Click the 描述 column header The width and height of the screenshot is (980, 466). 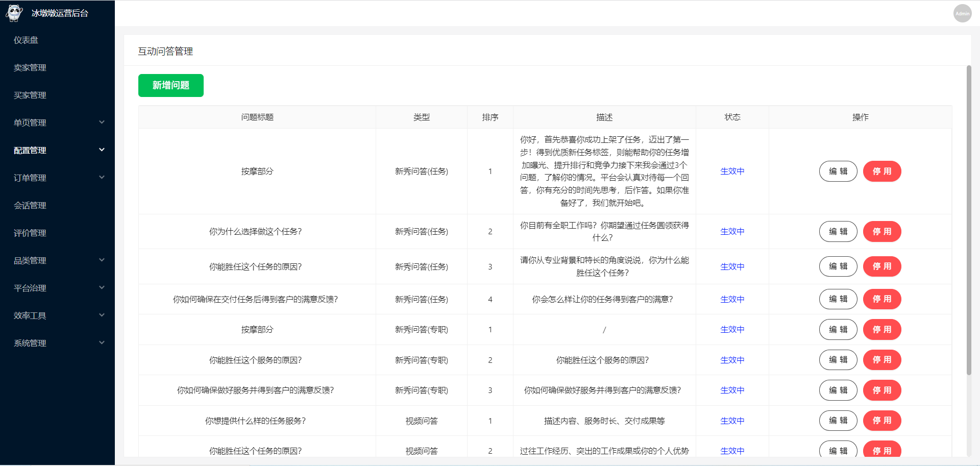point(604,117)
